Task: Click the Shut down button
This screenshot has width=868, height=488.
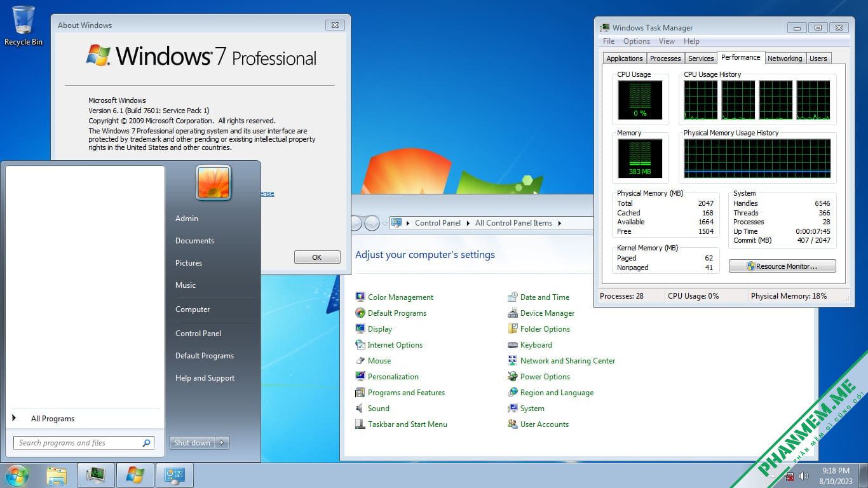Action: point(193,443)
